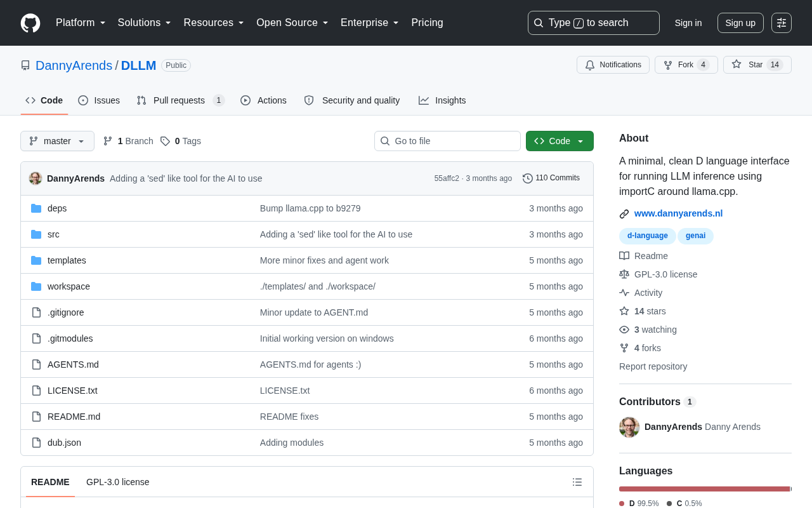Click the genai topic tag
Image resolution: width=812 pixels, height=508 pixels.
695,236
